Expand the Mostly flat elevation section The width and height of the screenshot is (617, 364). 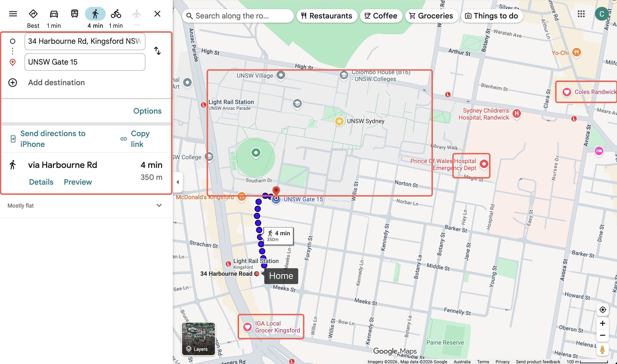159,205
